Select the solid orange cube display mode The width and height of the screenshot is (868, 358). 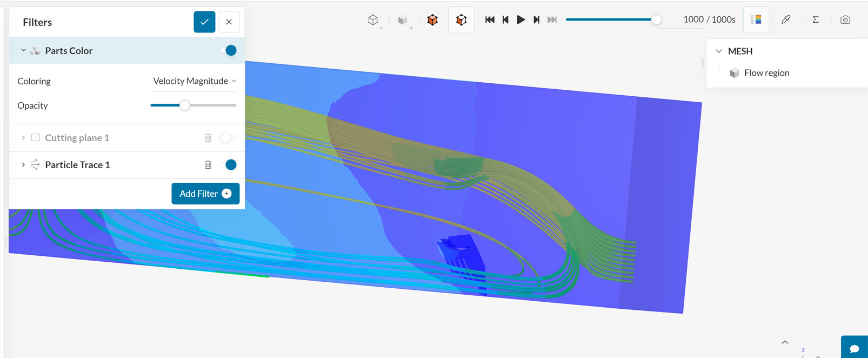(432, 20)
